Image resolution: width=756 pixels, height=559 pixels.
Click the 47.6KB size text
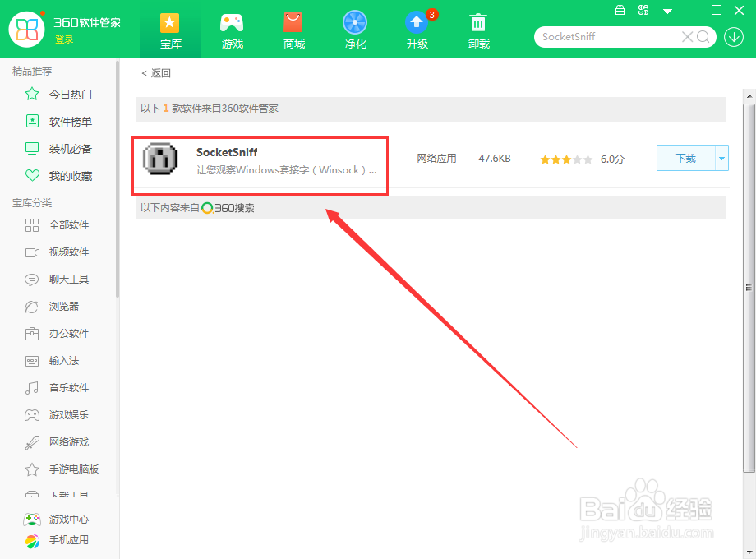coord(494,158)
